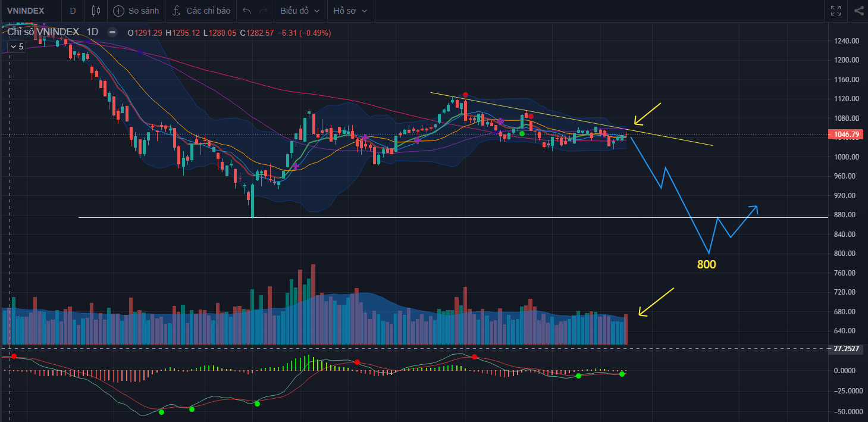Open the fx Các chỉ báo indicators
The width and height of the screenshot is (868, 422).
201,11
